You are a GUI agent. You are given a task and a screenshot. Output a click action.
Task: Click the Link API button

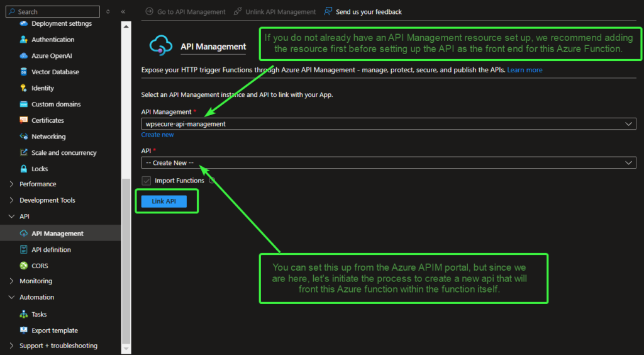[164, 201]
